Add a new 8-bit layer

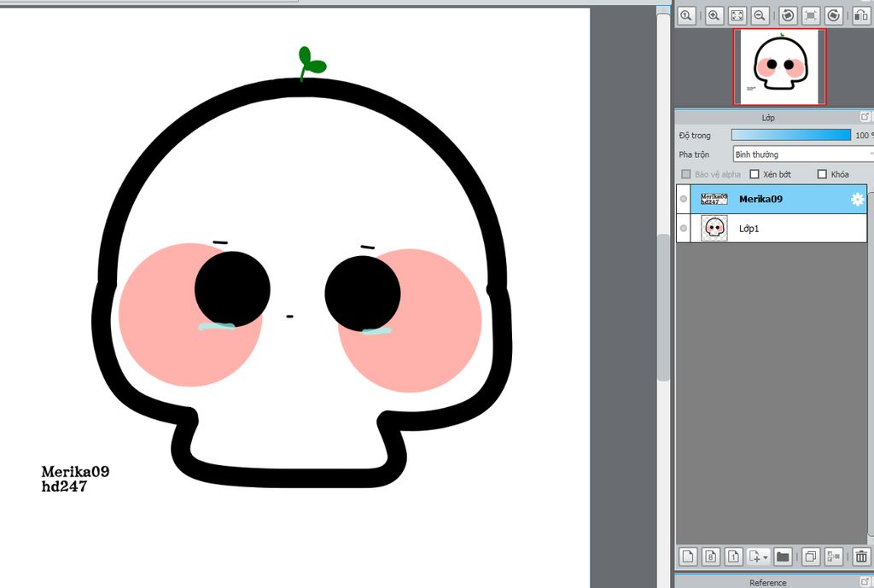point(711,556)
